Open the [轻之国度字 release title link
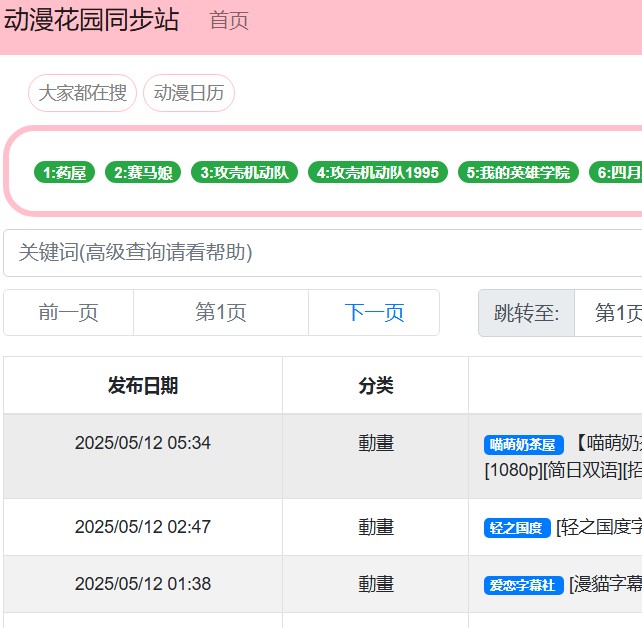 pyautogui.click(x=599, y=527)
